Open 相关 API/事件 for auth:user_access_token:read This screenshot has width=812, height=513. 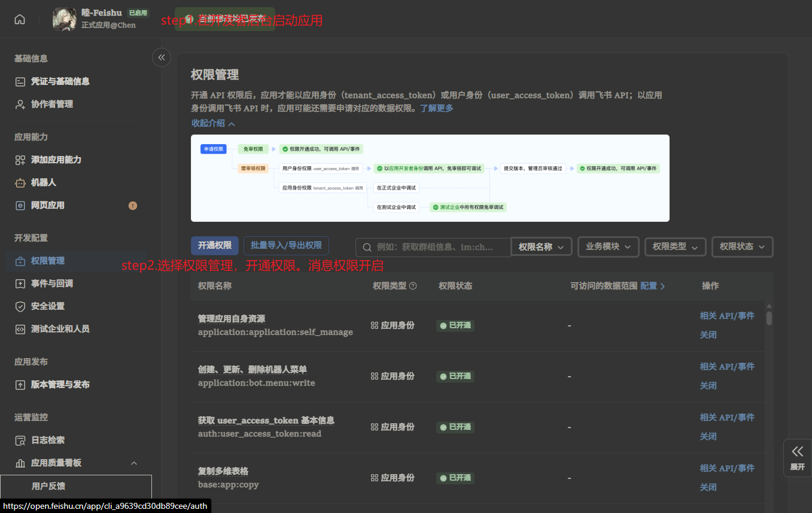[727, 417]
